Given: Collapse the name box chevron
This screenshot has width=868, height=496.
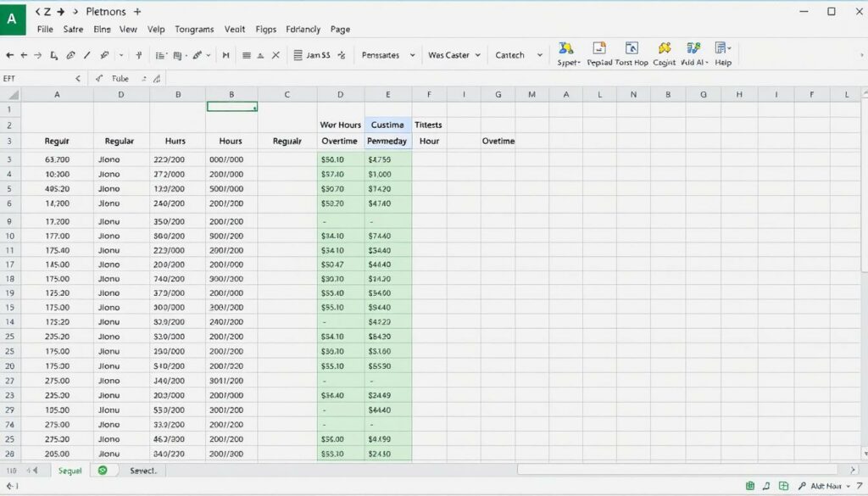Looking at the screenshot, I should [77, 79].
